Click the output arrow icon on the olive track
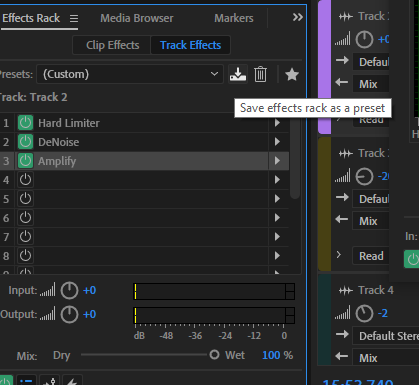 (342, 219)
